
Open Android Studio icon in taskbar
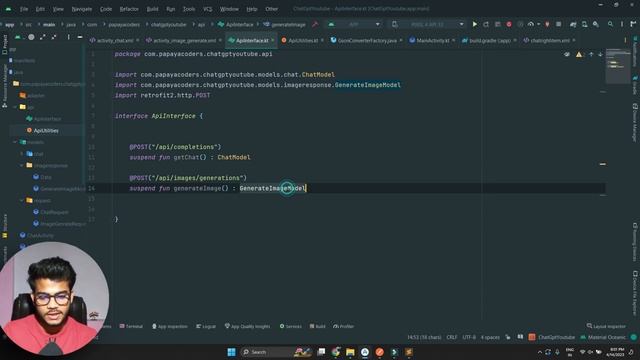365,352
